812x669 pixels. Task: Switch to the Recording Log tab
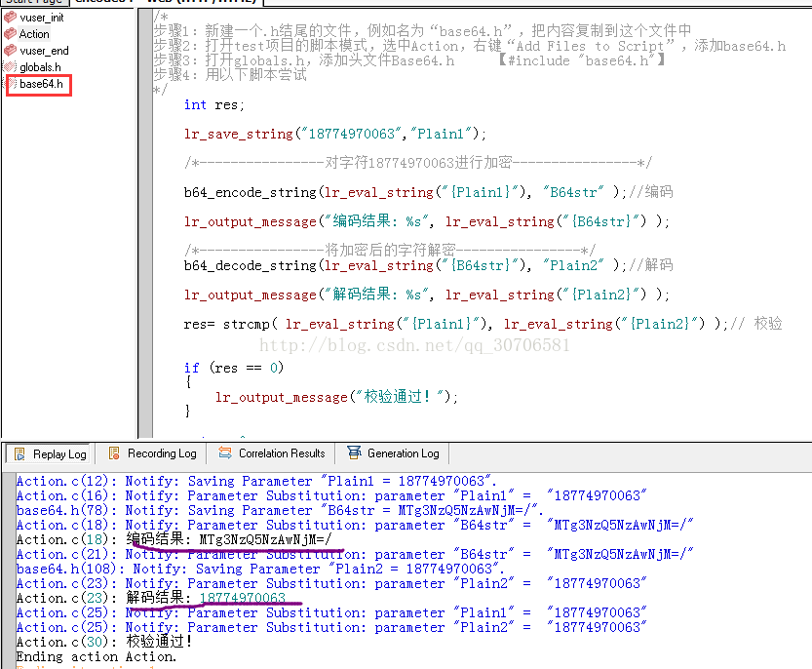tap(152, 453)
